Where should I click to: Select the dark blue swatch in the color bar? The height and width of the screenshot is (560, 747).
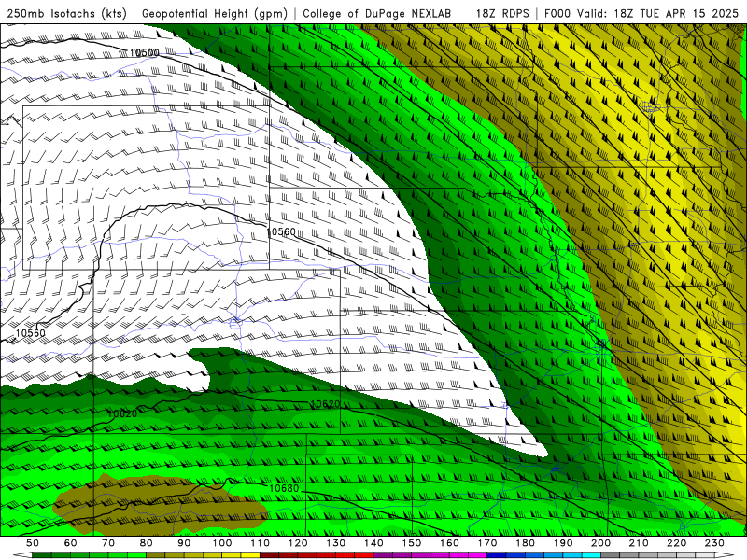[x=497, y=555]
